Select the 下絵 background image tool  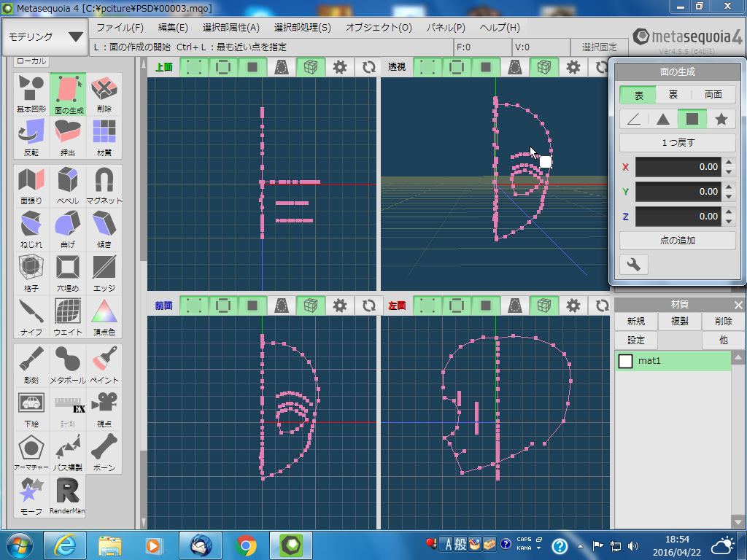coord(31,409)
